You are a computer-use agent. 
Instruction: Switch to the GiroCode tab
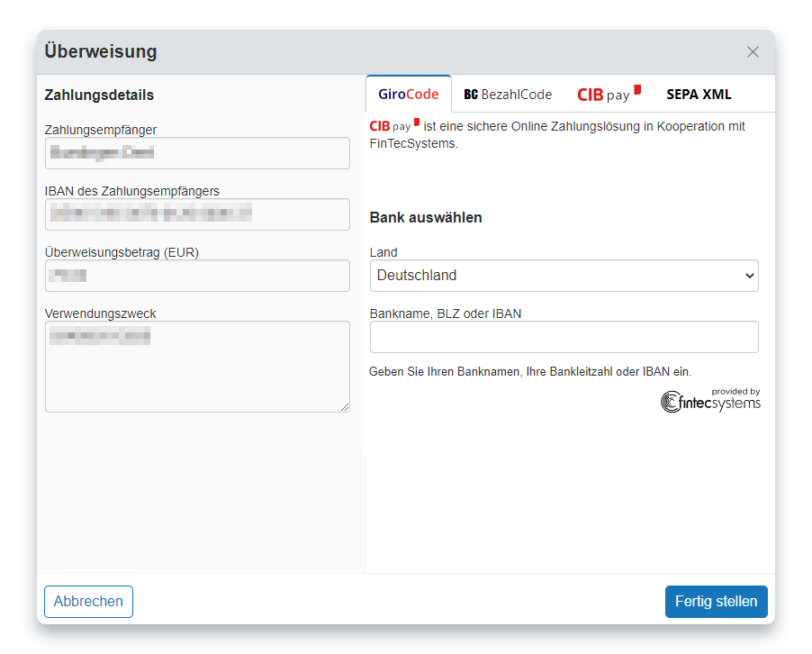click(x=409, y=95)
